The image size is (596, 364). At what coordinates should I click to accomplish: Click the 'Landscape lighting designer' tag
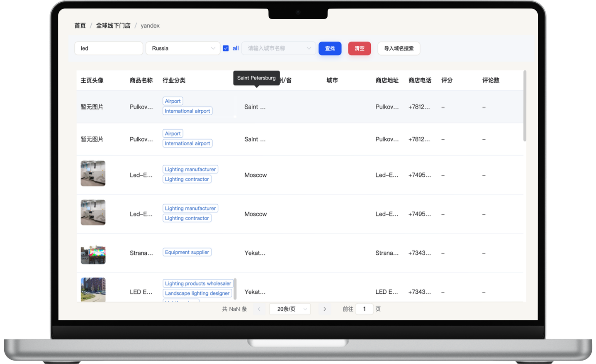tap(197, 293)
